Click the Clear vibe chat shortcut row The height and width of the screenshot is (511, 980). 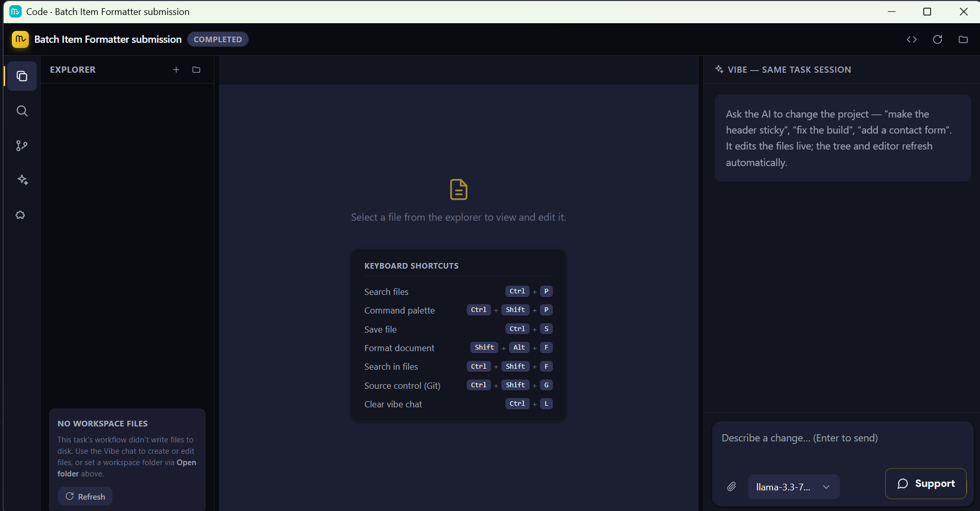point(458,404)
